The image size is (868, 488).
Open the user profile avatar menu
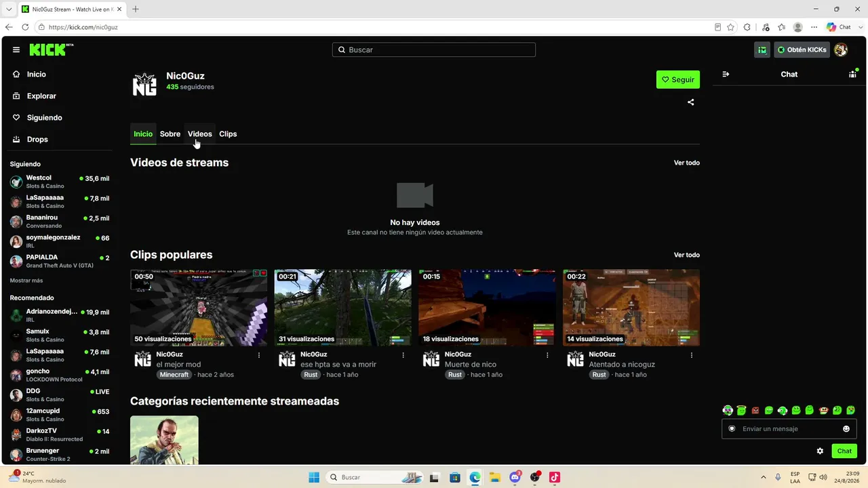click(841, 49)
